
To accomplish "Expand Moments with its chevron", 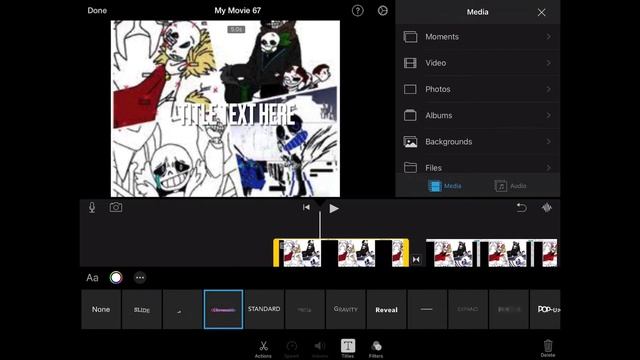I will (x=548, y=37).
